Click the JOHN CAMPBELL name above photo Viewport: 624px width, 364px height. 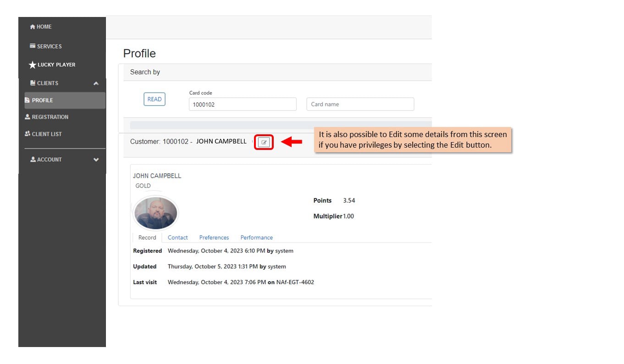coord(157,176)
